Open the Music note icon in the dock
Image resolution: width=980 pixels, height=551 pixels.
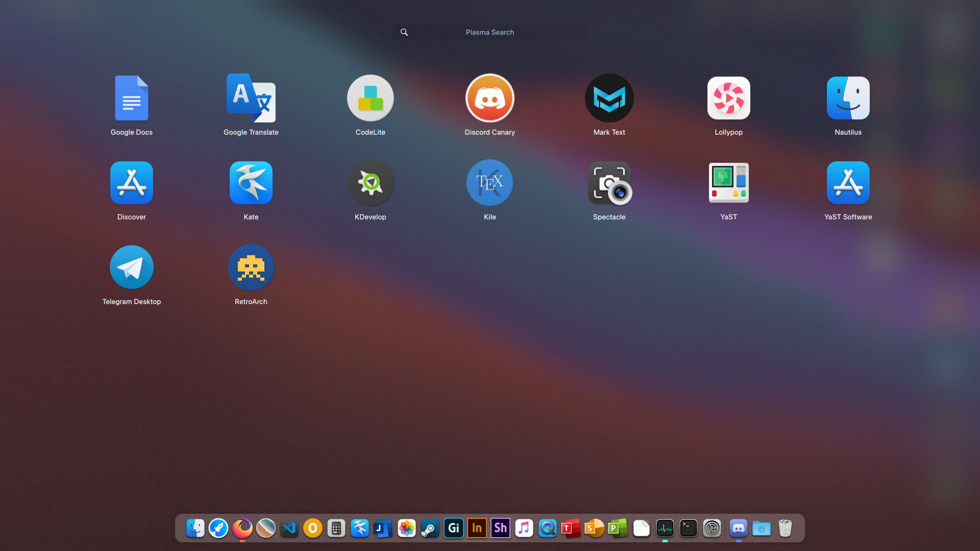tap(524, 528)
